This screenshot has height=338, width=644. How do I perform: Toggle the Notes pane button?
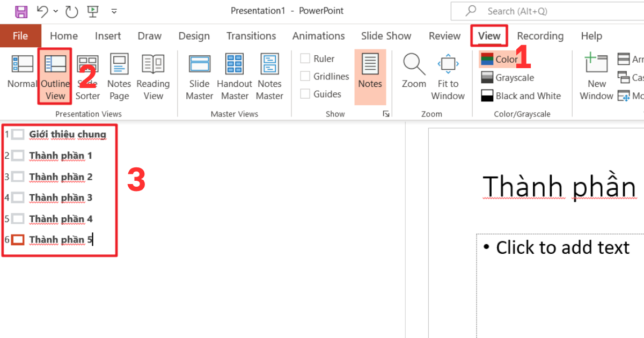pyautogui.click(x=370, y=77)
